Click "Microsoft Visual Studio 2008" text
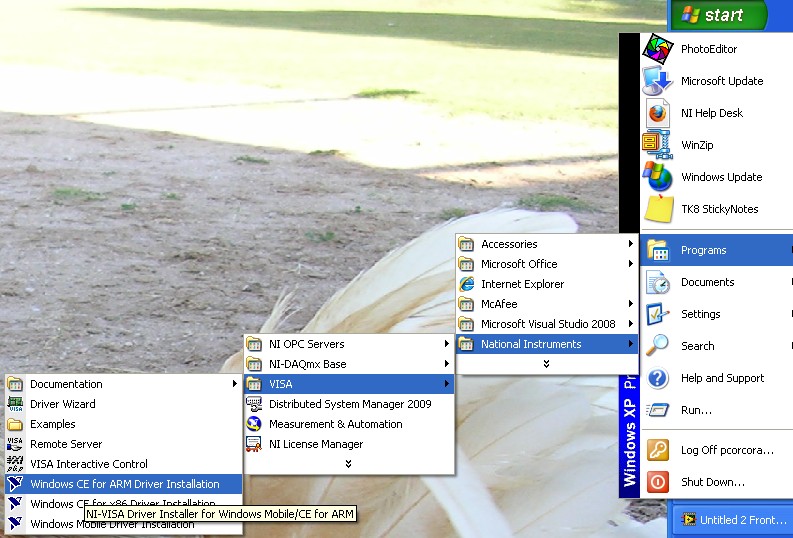Image resolution: width=793 pixels, height=538 pixels. tap(548, 324)
